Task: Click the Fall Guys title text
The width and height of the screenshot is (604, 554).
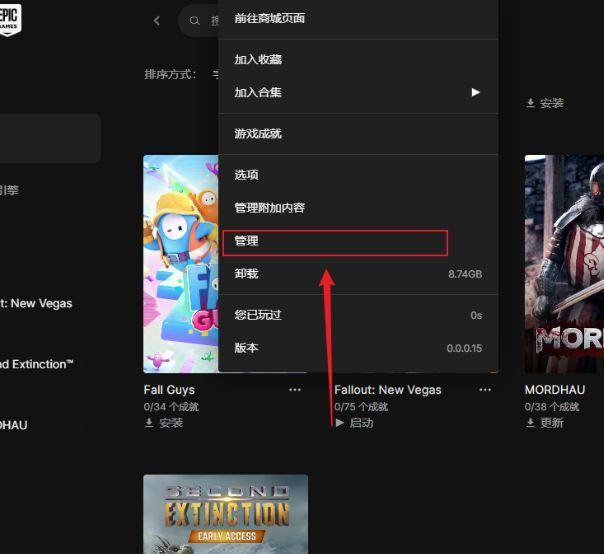Action: [169, 390]
